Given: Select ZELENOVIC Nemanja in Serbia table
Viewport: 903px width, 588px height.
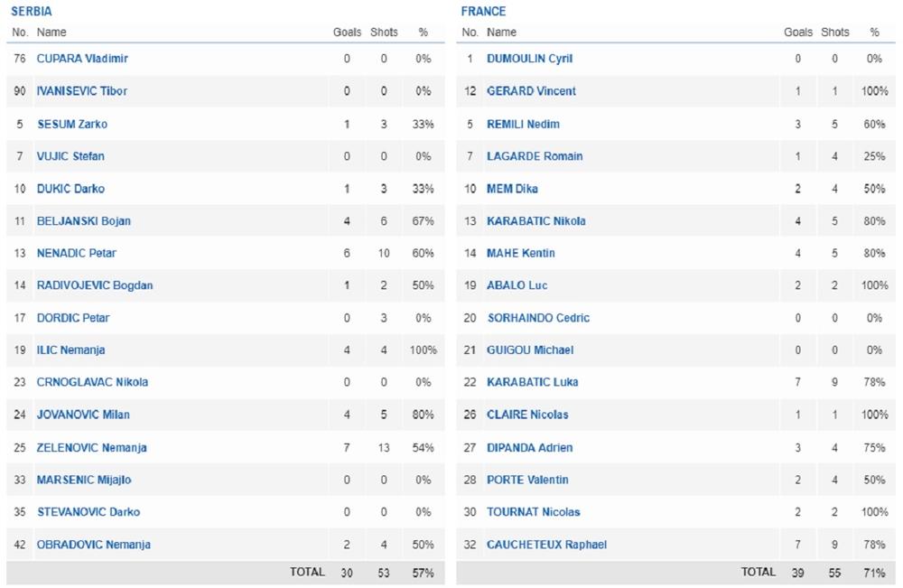Looking at the screenshot, I should [91, 447].
